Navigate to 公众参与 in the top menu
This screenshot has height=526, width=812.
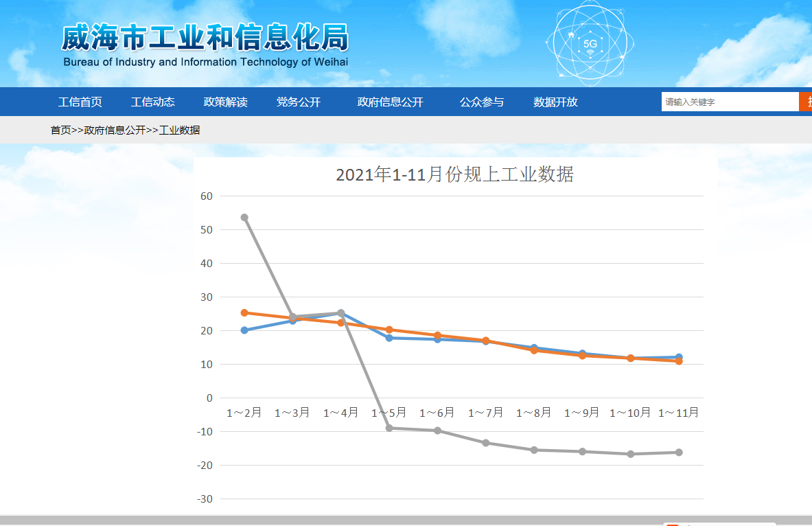click(x=482, y=102)
